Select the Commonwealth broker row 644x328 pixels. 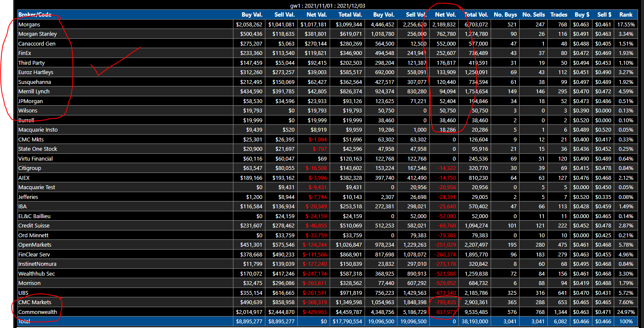[x=328, y=312]
